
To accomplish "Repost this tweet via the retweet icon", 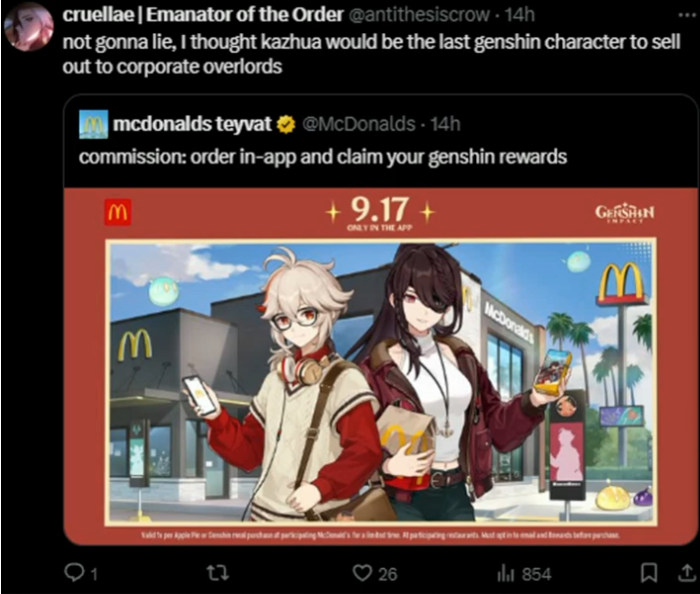I will [x=219, y=573].
